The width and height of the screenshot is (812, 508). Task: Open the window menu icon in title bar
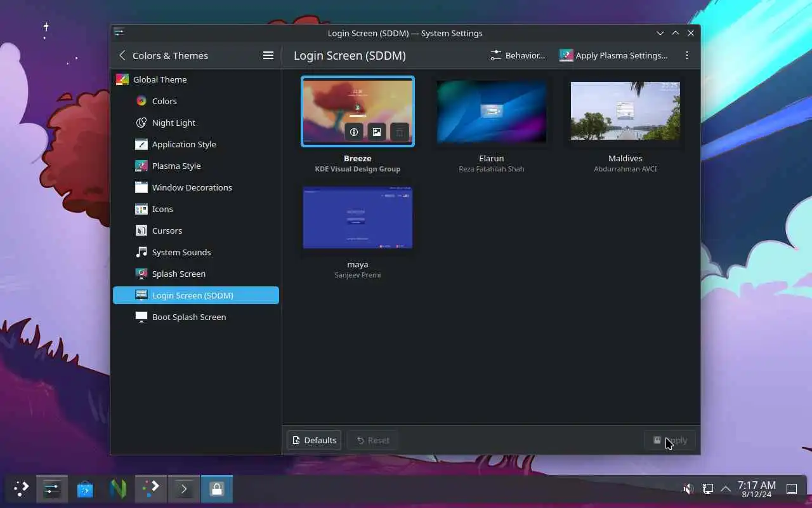[119, 32]
